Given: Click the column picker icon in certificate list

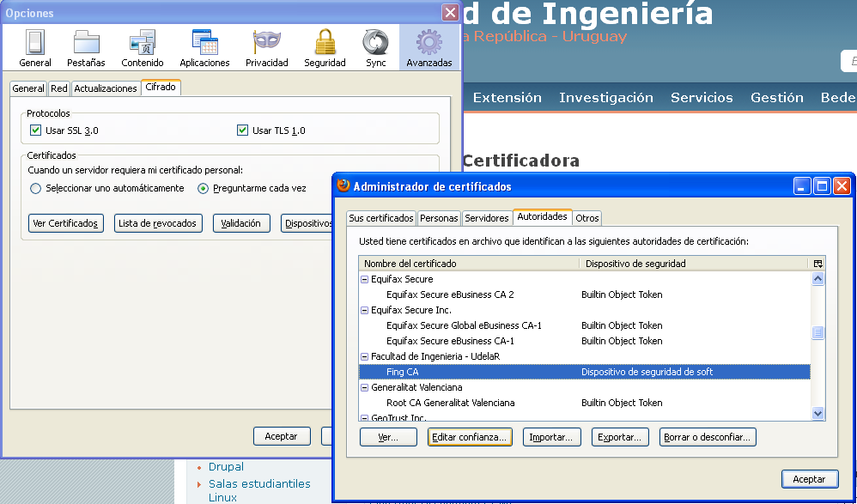Looking at the screenshot, I should (x=817, y=264).
